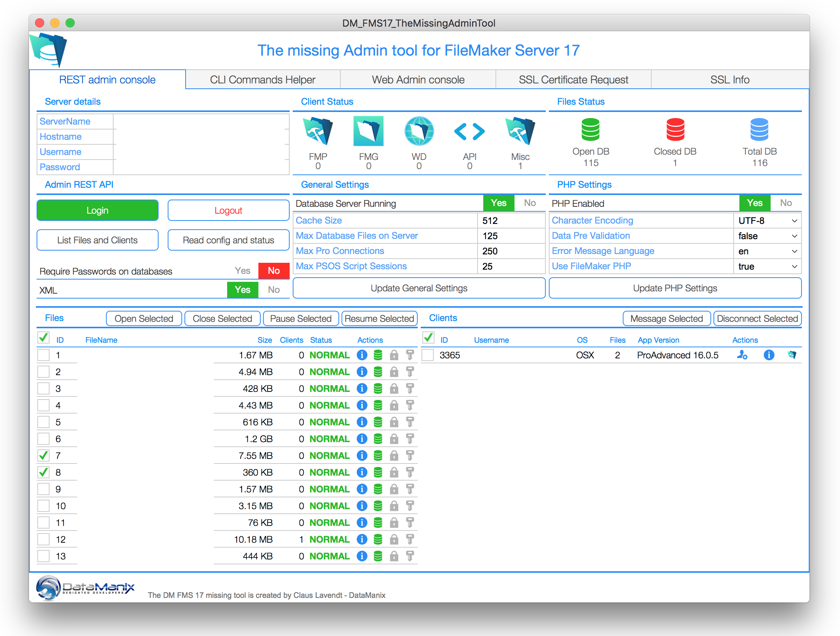Show info for file ID 5
Screen dimensions: 840x636
tap(362, 422)
